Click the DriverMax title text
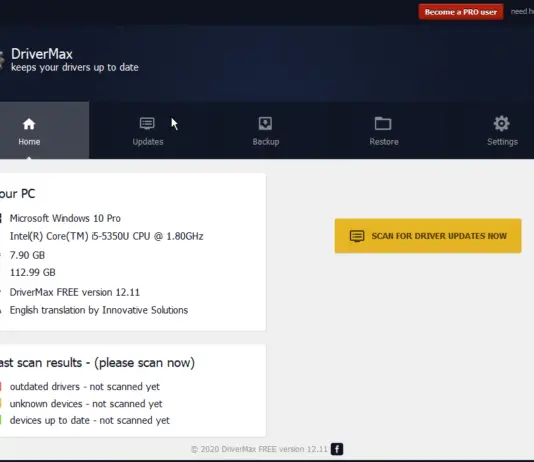This screenshot has height=462, width=534. coord(42,54)
